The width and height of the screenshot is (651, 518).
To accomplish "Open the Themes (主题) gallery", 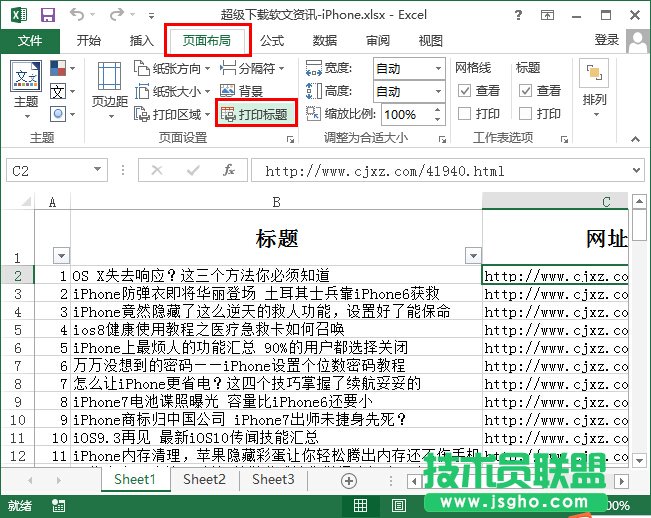I will [26, 84].
